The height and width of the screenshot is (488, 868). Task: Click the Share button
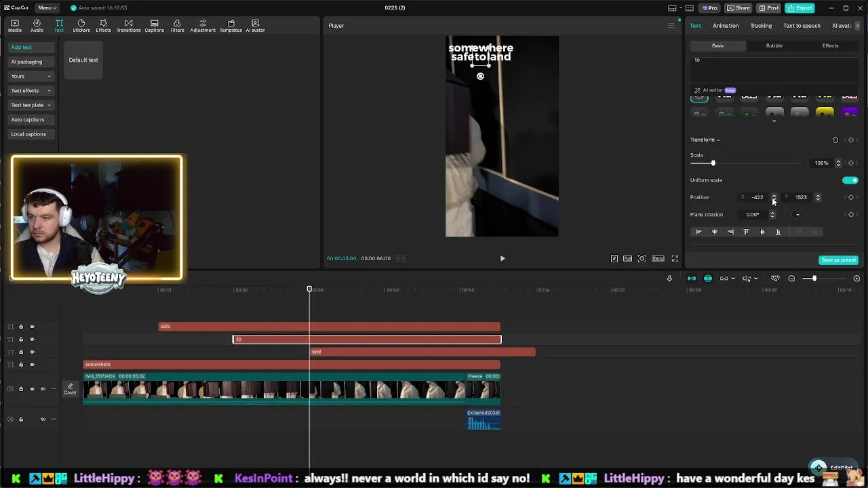pyautogui.click(x=738, y=7)
